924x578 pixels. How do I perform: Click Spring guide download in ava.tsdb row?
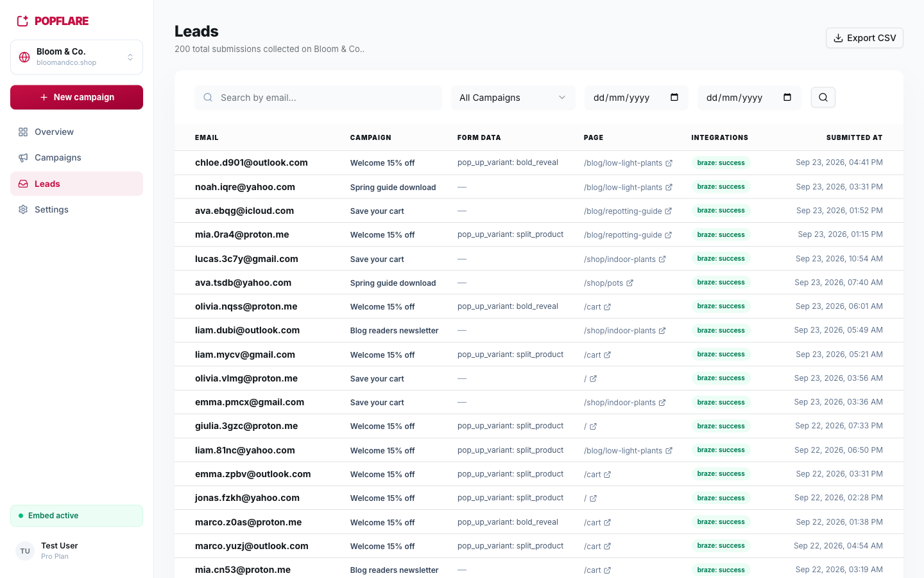393,283
